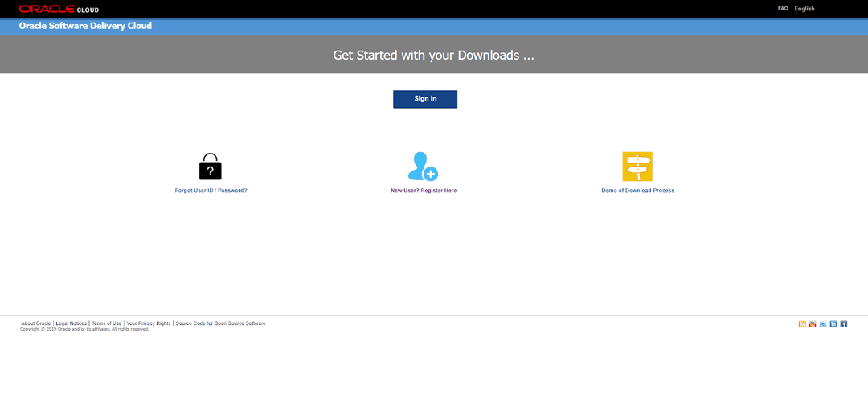Follow the New User? Register Here link
This screenshot has height=420, width=868.
click(x=424, y=191)
